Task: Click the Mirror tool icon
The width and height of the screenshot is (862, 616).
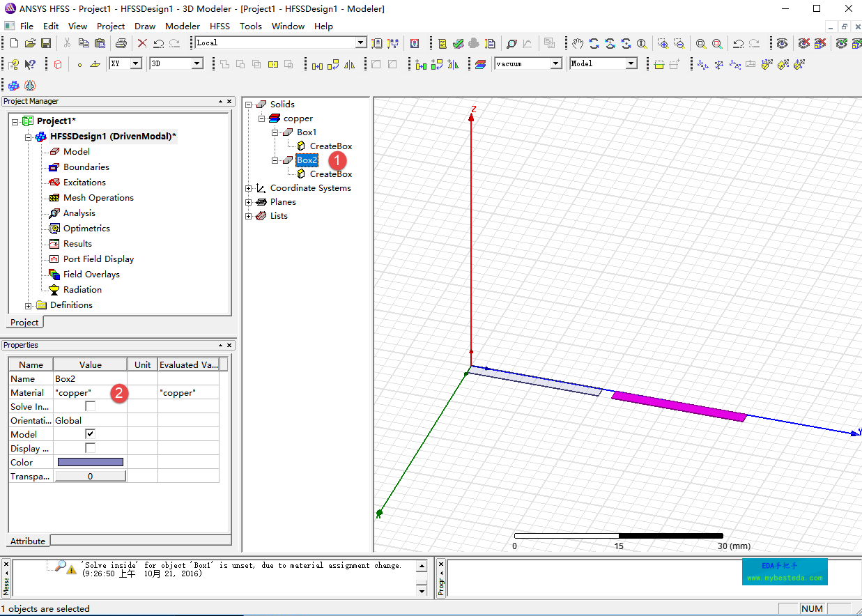Action: point(350,64)
